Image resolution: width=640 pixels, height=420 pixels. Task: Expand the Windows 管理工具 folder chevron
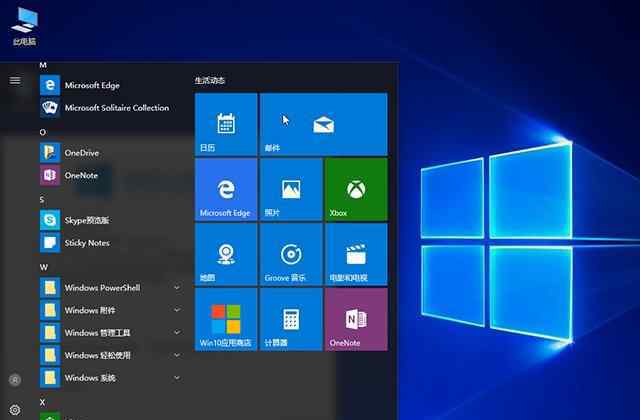[x=177, y=333]
